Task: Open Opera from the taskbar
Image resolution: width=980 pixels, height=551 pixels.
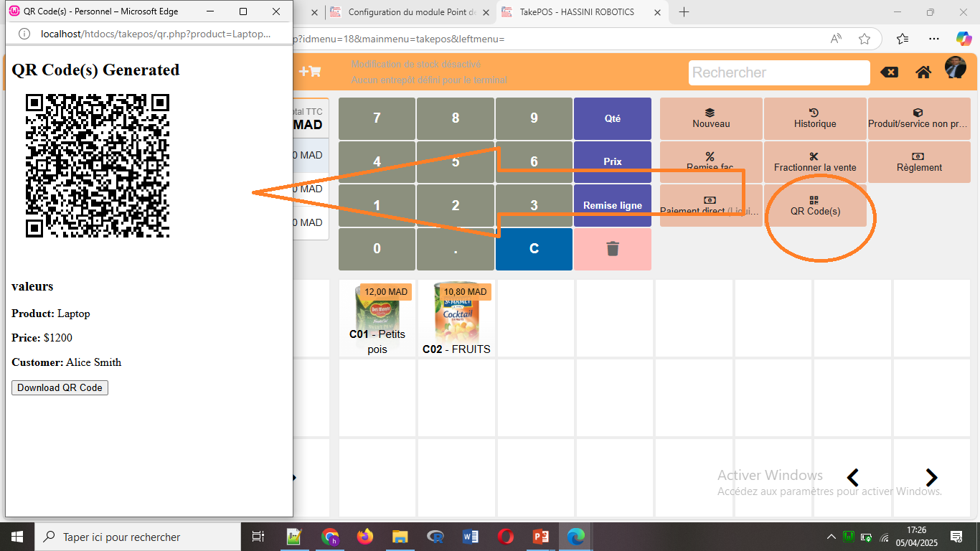Action: tap(506, 537)
